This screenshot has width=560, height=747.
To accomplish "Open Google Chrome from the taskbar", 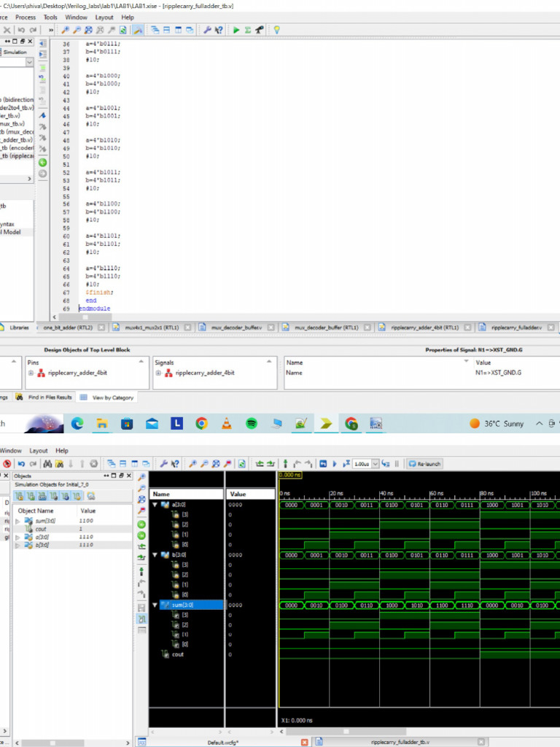I will click(x=201, y=423).
